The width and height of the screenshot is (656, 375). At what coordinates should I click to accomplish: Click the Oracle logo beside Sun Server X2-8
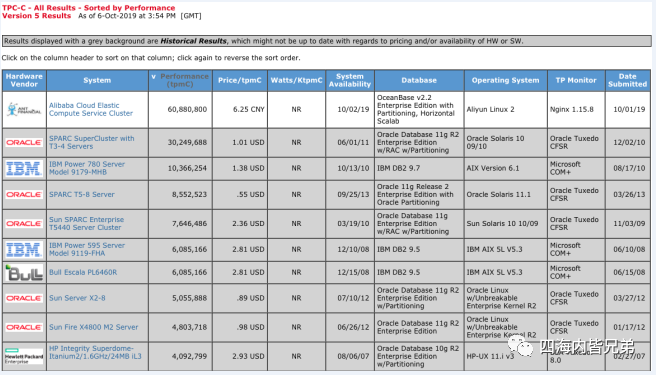[24, 298]
